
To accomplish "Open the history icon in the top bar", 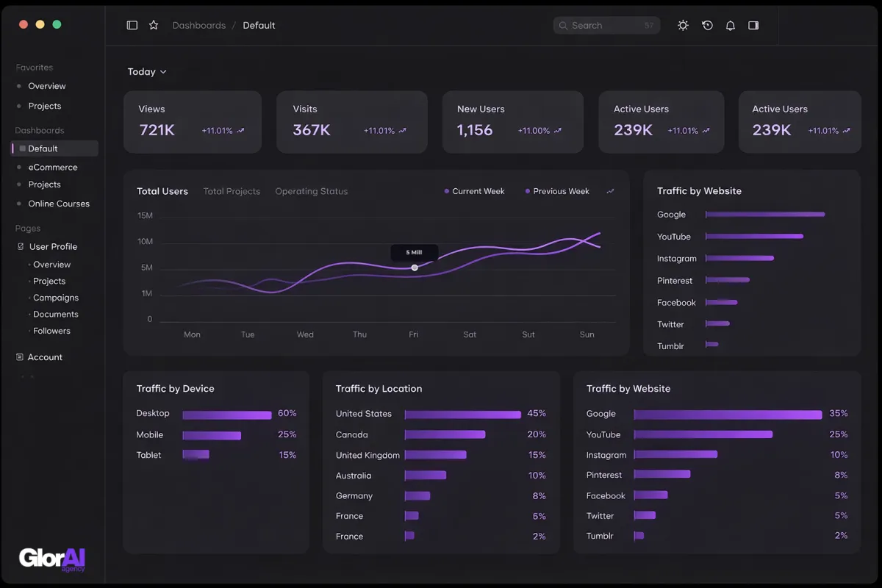I will click(706, 25).
